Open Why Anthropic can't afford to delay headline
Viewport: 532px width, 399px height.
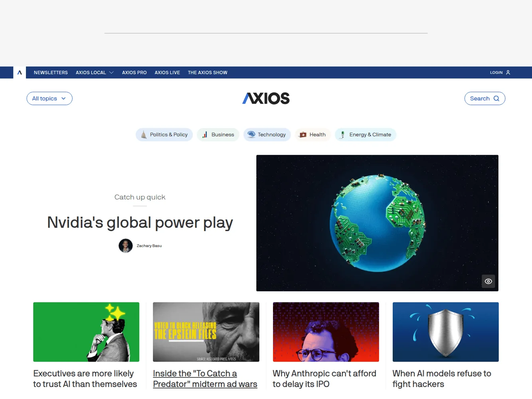[x=324, y=379]
